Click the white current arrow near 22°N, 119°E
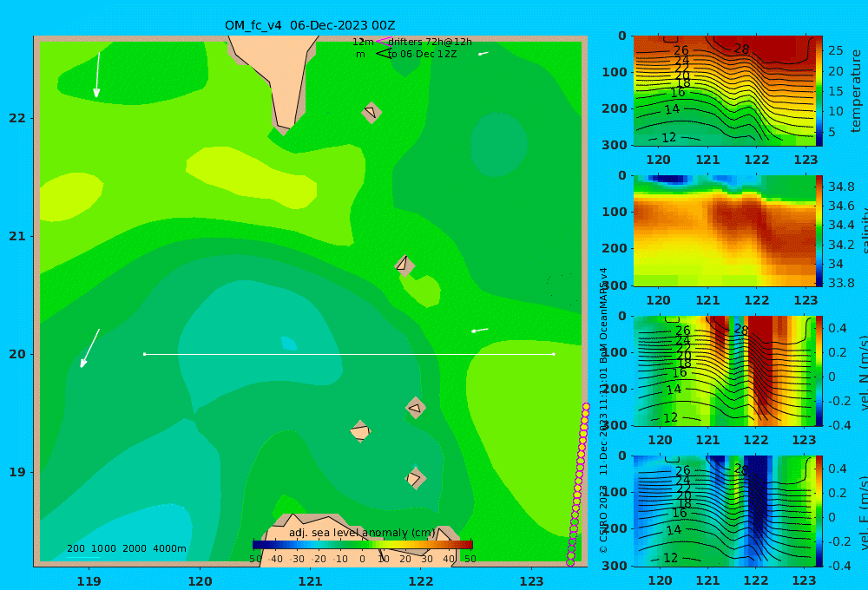The width and height of the screenshot is (868, 590). 97,75
